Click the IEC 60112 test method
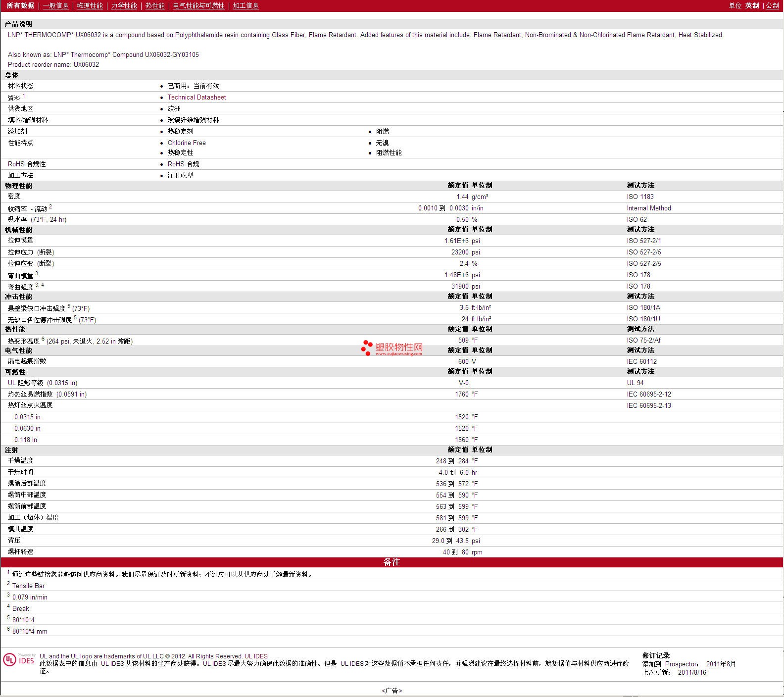 [x=641, y=361]
